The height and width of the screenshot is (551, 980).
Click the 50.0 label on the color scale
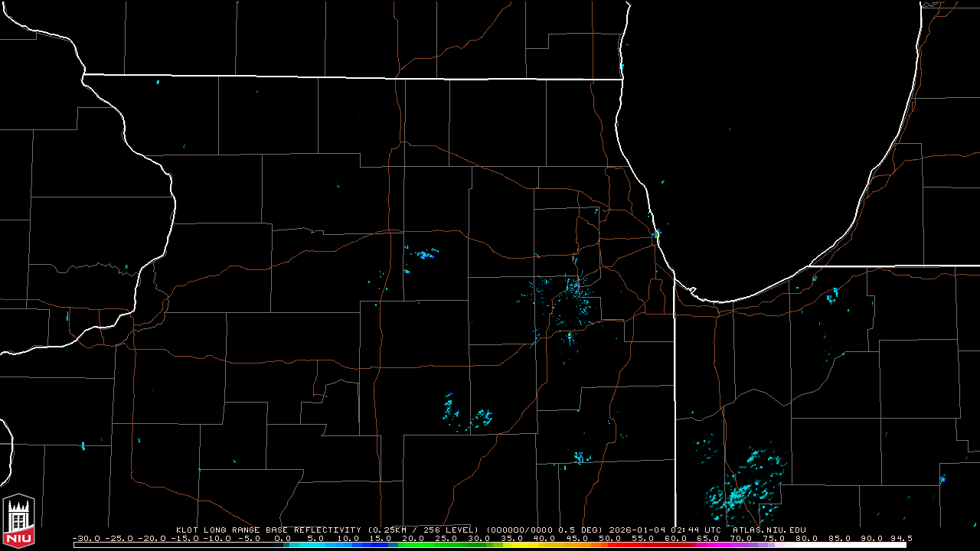(x=610, y=538)
